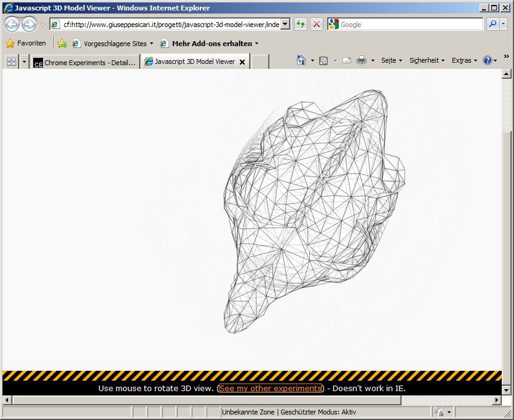Expand the address bar URL dropdown
514x420 pixels.
pyautogui.click(x=285, y=25)
